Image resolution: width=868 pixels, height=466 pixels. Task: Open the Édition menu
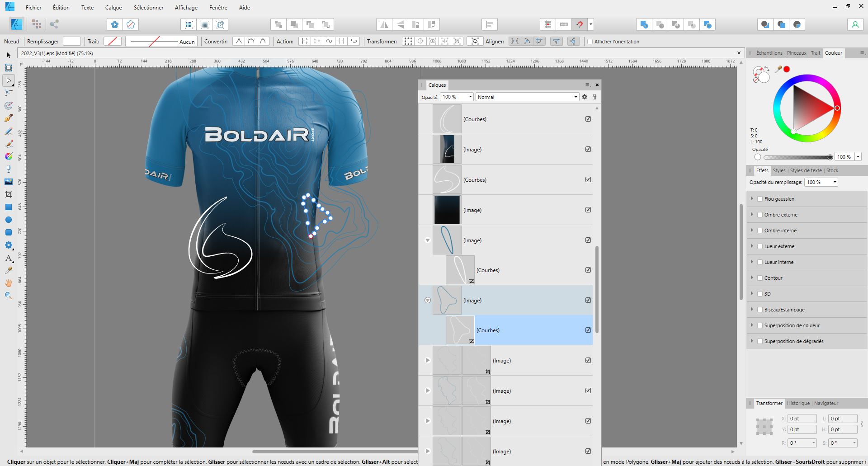(x=61, y=8)
